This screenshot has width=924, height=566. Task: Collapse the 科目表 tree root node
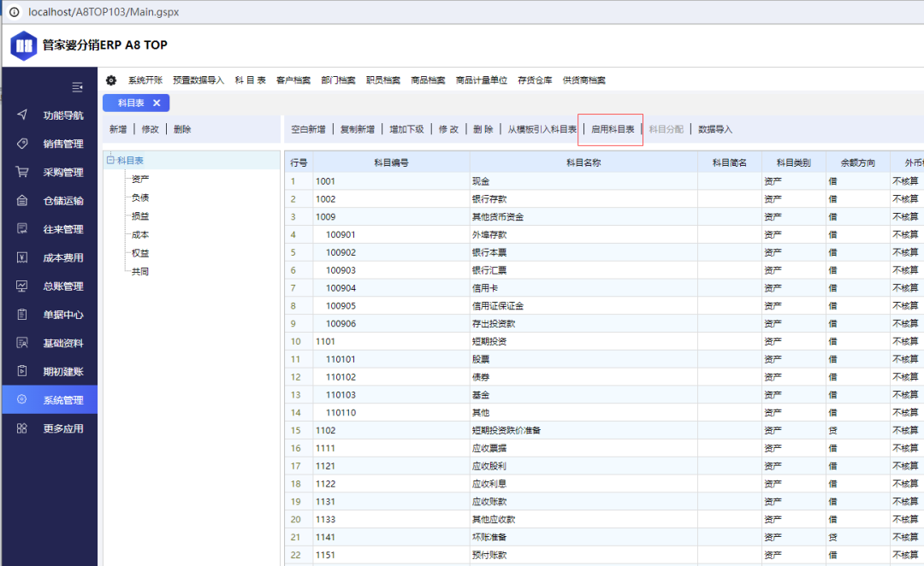coord(110,160)
